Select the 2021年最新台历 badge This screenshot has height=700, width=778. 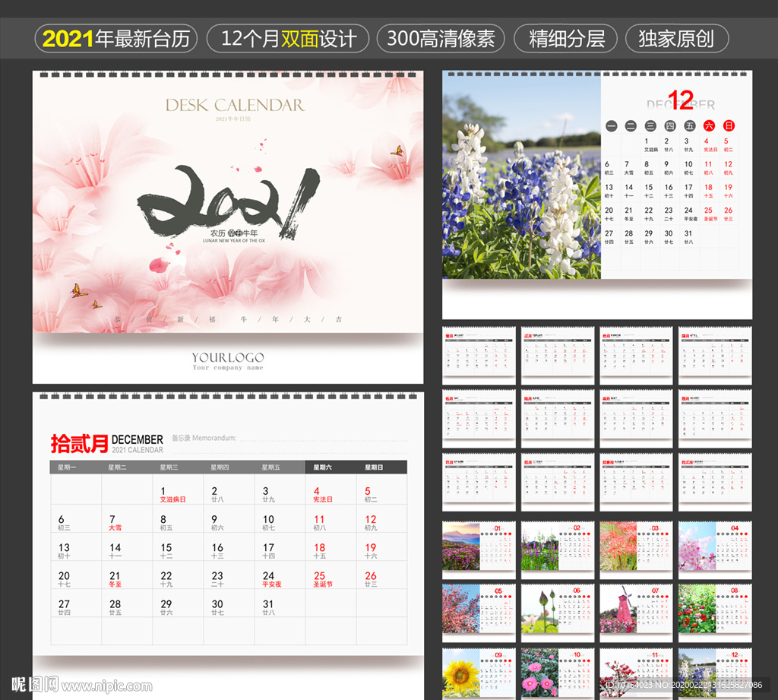(116, 39)
